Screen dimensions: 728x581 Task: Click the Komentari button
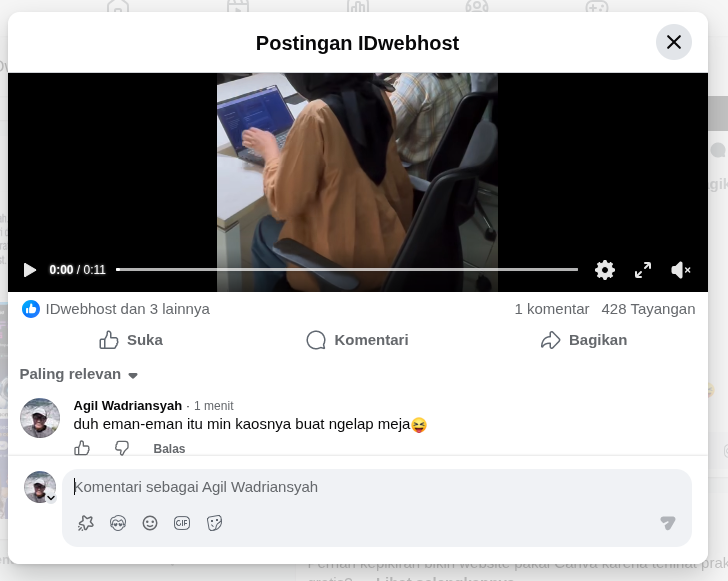click(358, 340)
